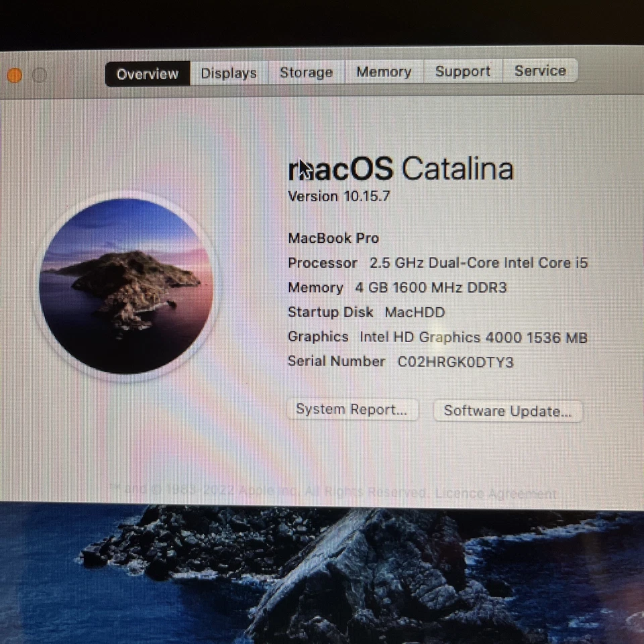This screenshot has width=644, height=644.
Task: Switch to the Displays tab
Action: pos(228,72)
